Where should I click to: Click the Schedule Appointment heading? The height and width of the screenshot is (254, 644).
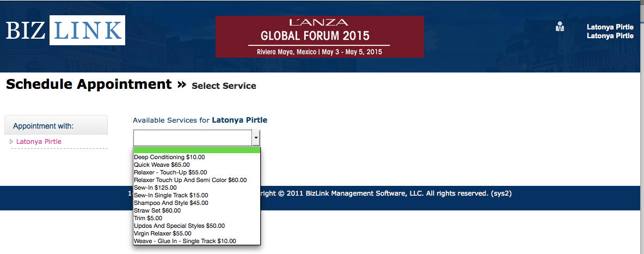tap(89, 84)
